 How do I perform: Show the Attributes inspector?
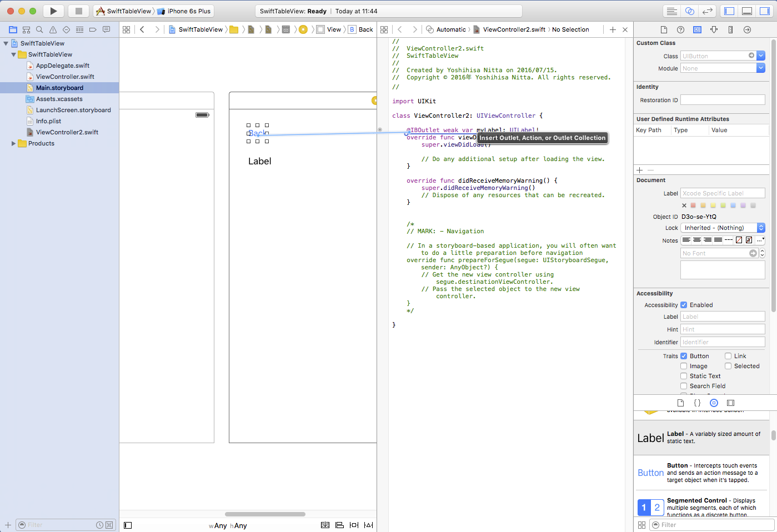pyautogui.click(x=714, y=29)
